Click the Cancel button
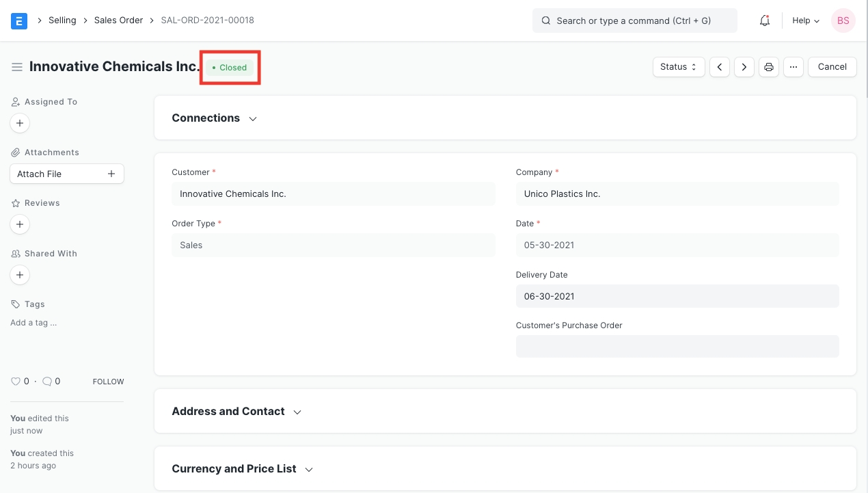The width and height of the screenshot is (868, 493). click(832, 67)
